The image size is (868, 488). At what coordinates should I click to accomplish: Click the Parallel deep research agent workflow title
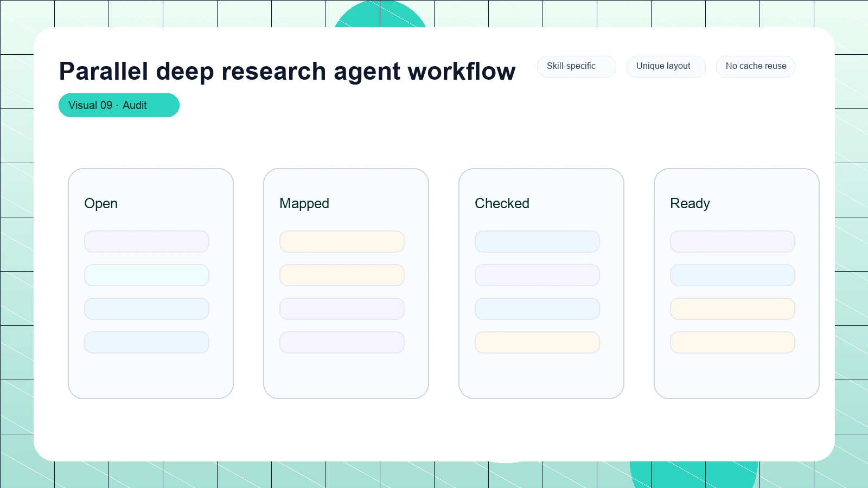(x=287, y=72)
